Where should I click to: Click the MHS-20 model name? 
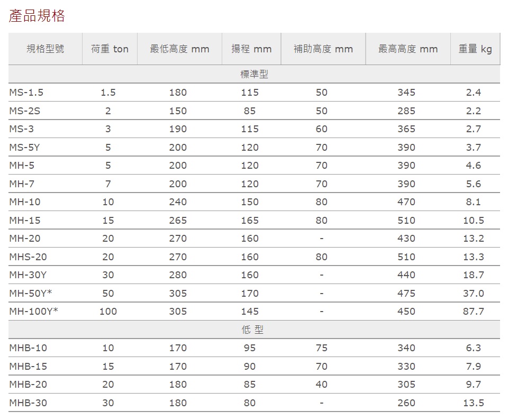(28, 257)
